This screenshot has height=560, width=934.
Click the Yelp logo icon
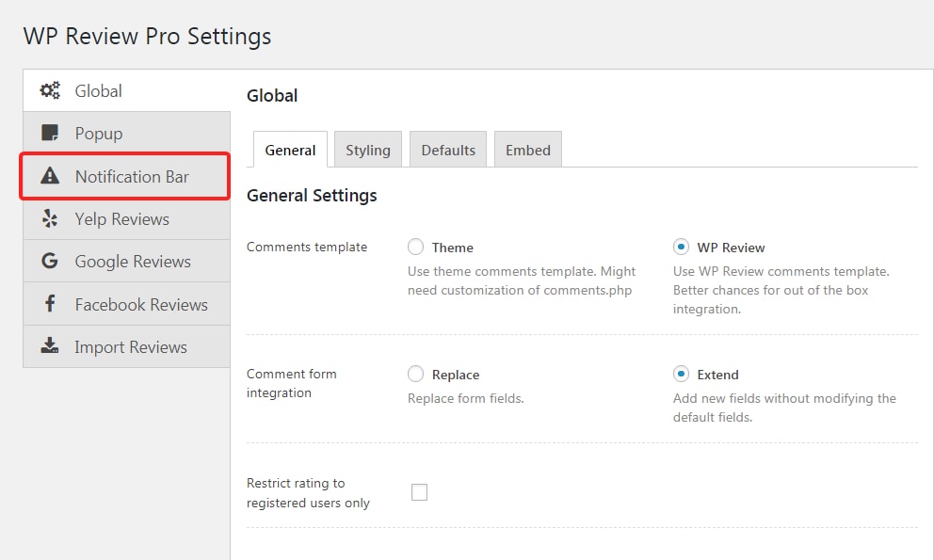50,219
